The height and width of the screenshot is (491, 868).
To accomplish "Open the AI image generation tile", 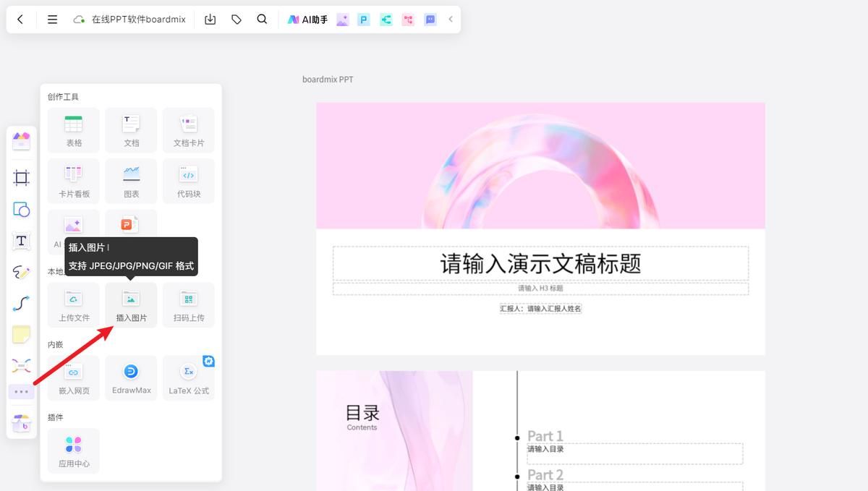I will [73, 225].
